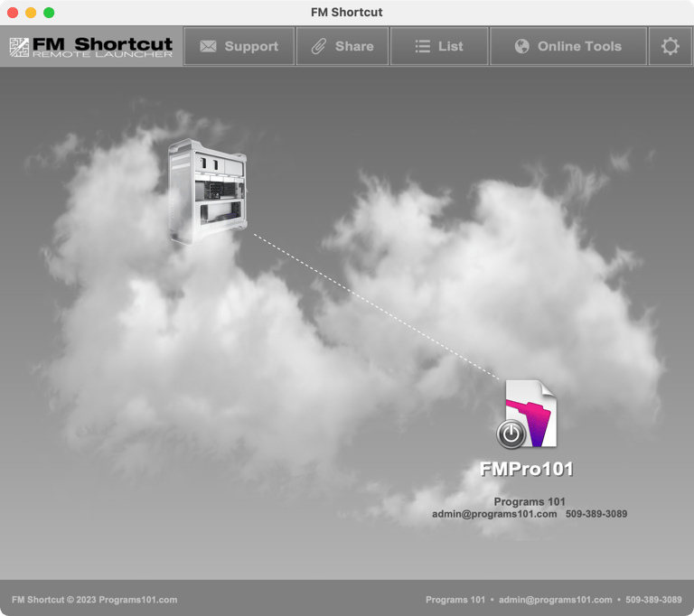
Task: Click the Mac Pro server tower icon
Action: coord(208,191)
